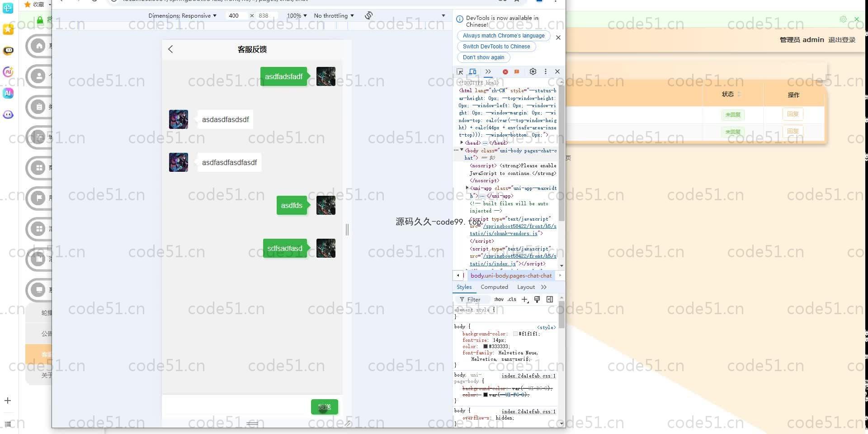Image resolution: width=868 pixels, height=434 pixels.
Task: Open the <style> source link
Action: [546, 327]
